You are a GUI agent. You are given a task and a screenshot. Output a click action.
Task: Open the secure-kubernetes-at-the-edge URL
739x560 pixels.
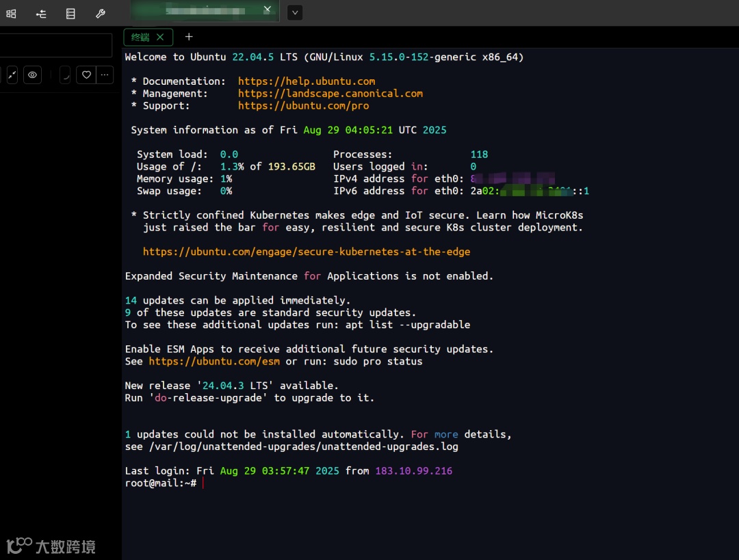coord(307,252)
